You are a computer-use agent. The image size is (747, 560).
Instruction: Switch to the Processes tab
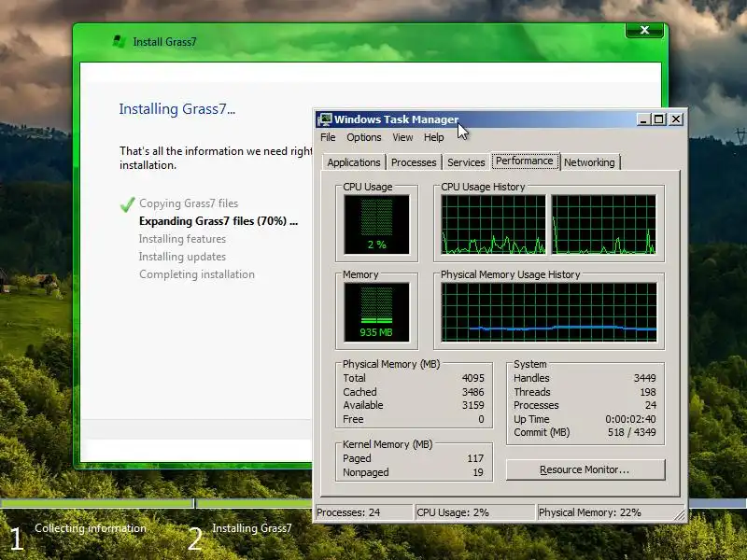[414, 162]
